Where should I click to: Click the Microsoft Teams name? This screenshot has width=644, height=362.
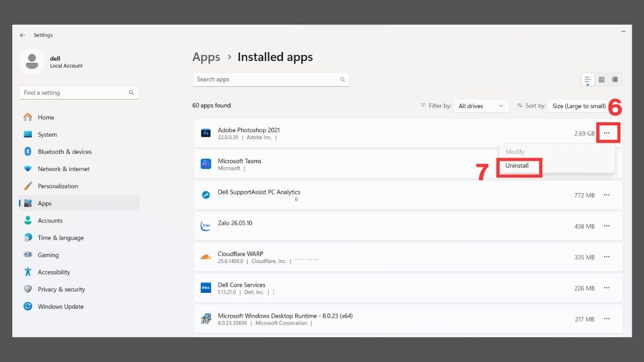240,161
